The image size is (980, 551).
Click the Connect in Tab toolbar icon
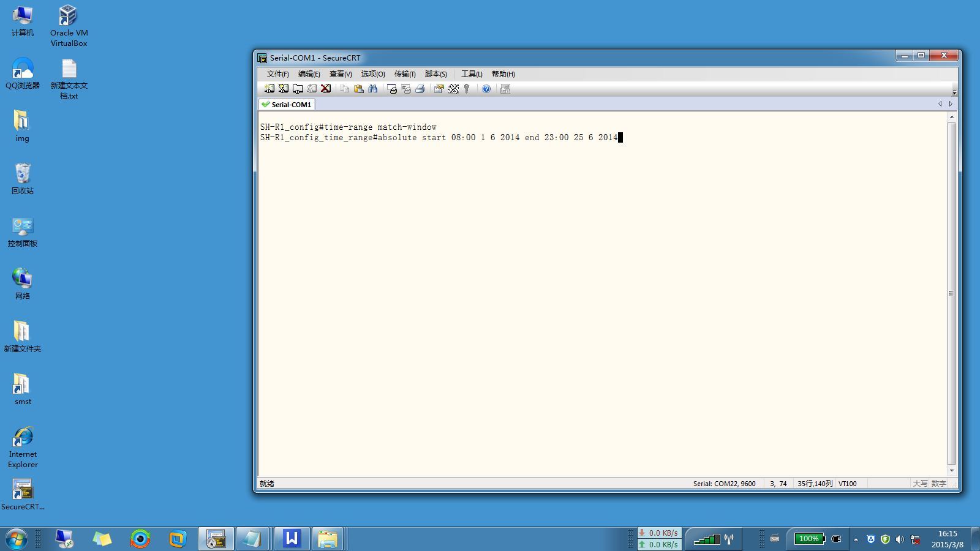298,89
